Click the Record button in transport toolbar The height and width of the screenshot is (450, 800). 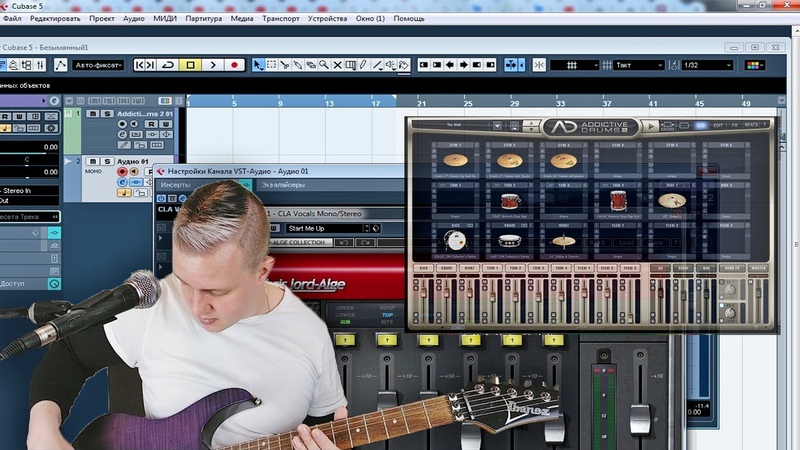234,65
